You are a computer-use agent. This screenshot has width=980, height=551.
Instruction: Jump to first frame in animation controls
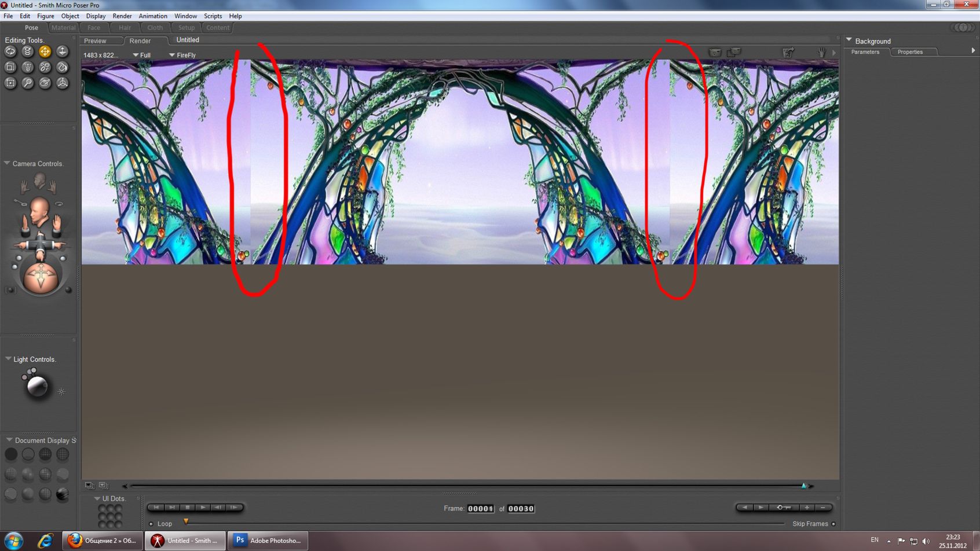pyautogui.click(x=156, y=508)
